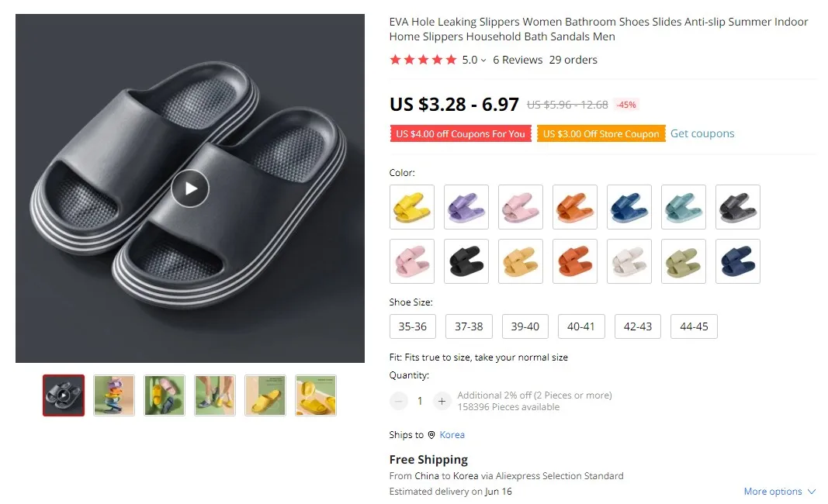Screen dimensions: 828x504
Task: Pick the purple slipper color swatch
Action: 466,207
